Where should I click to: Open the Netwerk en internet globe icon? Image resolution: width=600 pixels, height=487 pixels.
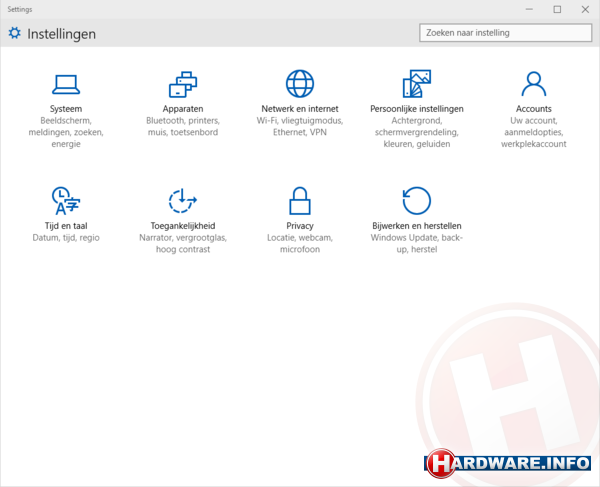[x=300, y=84]
